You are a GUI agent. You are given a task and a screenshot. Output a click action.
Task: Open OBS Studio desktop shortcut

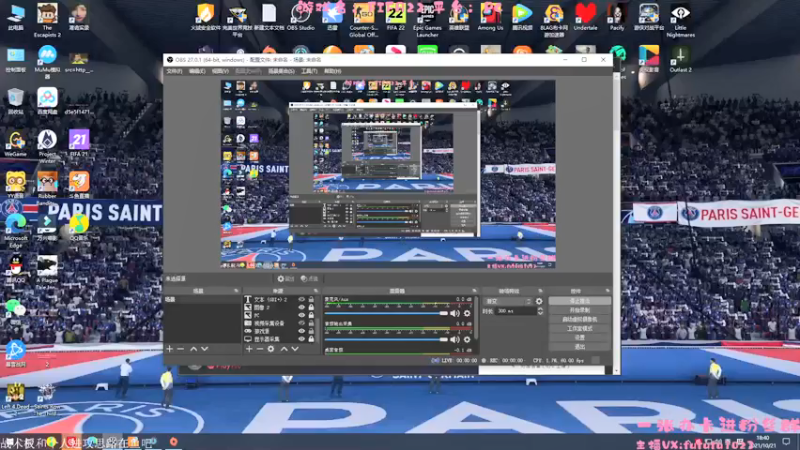pyautogui.click(x=301, y=17)
